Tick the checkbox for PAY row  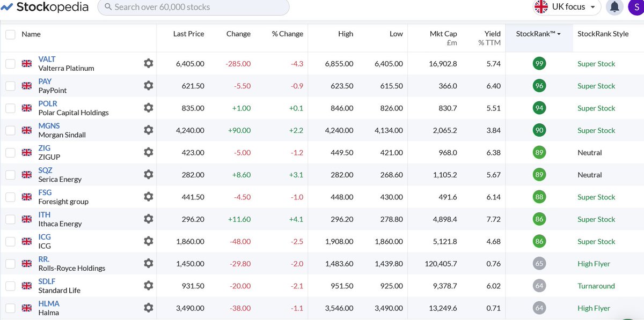coord(10,86)
